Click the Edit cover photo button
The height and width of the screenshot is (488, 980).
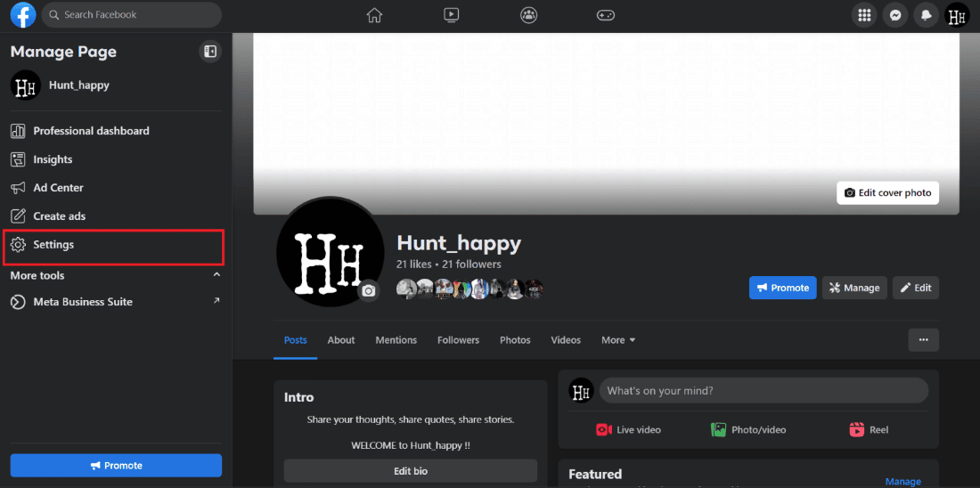(x=887, y=192)
